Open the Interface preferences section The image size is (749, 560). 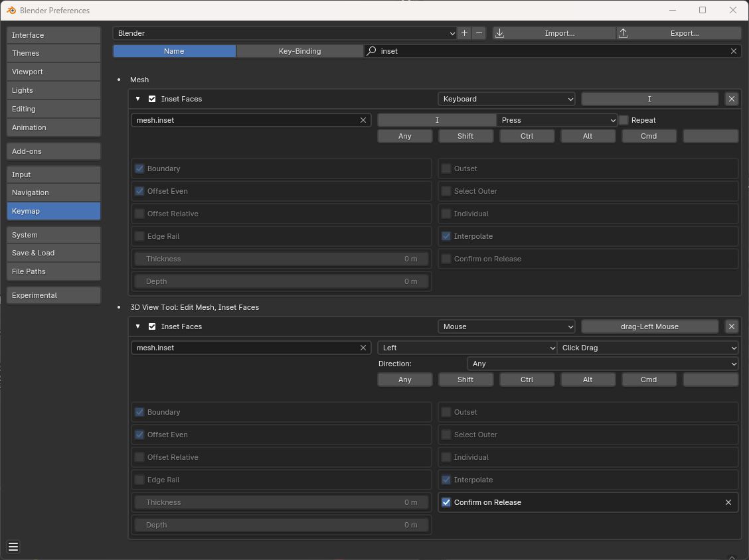coord(54,35)
